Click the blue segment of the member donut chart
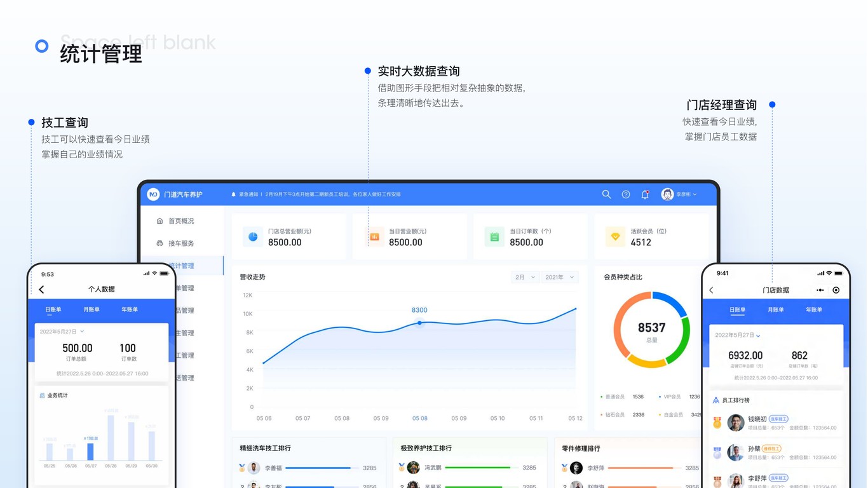The height and width of the screenshot is (488, 868). coord(672,301)
